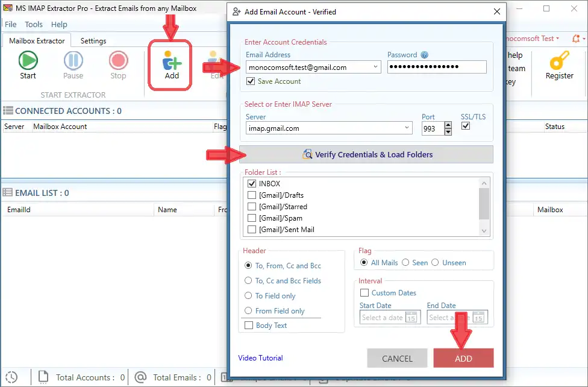Image resolution: width=588 pixels, height=387 pixels.
Task: Click the password help question icon
Action: (x=424, y=55)
